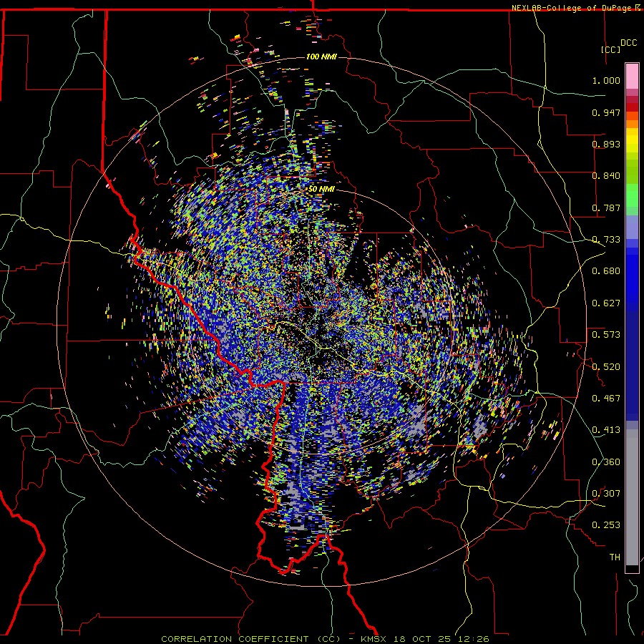This screenshot has height=644, width=644.
Task: Click the TH threshold label
Action: [x=615, y=557]
